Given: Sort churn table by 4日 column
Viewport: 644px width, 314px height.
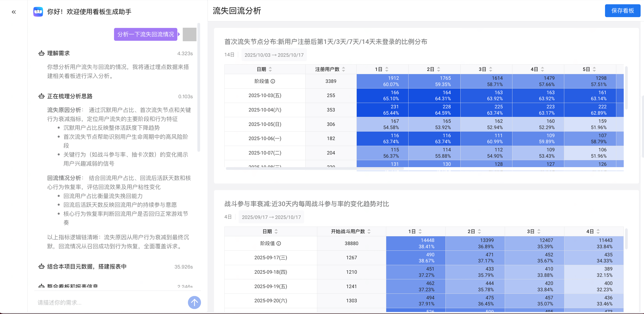Looking at the screenshot, I should point(542,69).
